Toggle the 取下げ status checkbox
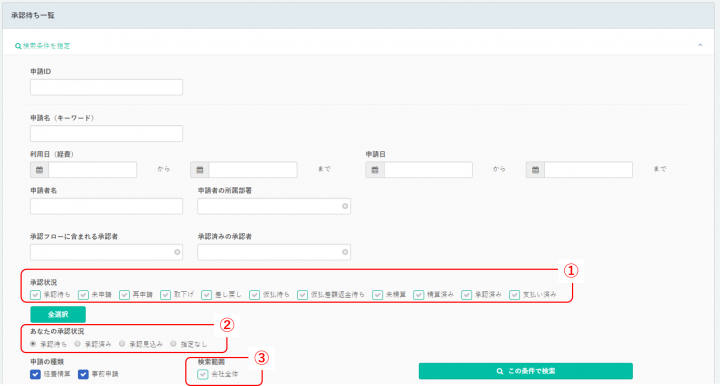This screenshot has height=386, width=720. coord(165,295)
